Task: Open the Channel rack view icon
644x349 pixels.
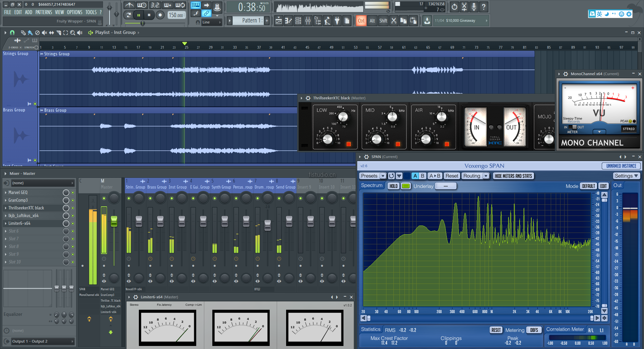Action: pos(298,21)
